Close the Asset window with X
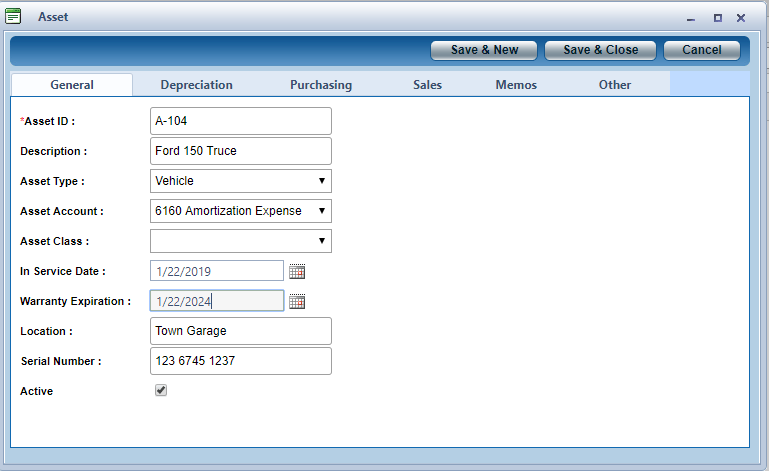 click(741, 18)
